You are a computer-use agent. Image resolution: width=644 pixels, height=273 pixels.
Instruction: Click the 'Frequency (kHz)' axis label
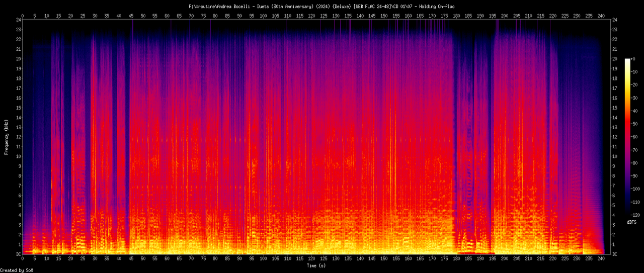coord(7,137)
